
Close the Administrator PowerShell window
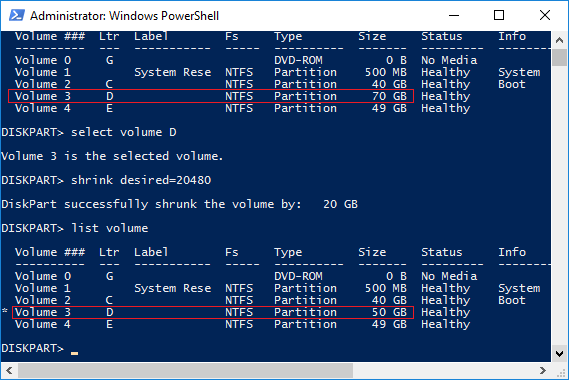545,16
